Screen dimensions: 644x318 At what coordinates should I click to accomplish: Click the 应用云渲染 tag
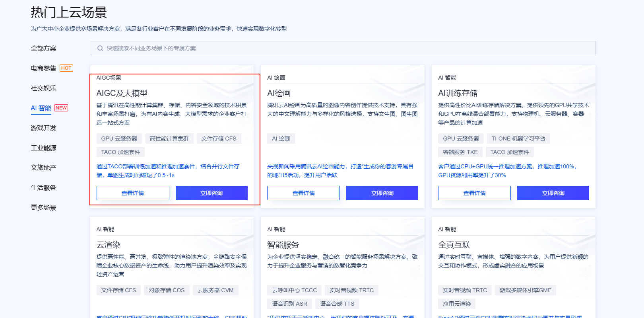click(457, 304)
